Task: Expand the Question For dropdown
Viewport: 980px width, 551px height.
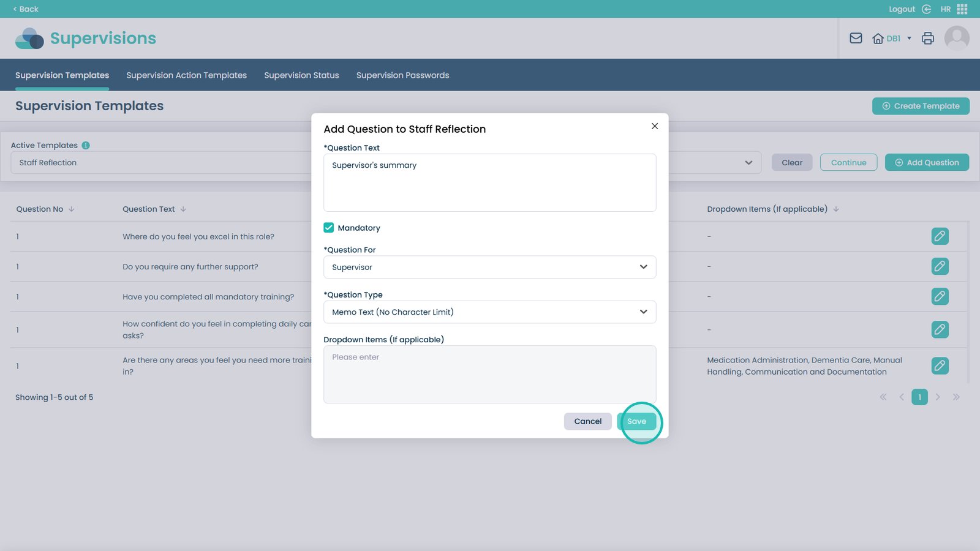Action: point(489,267)
